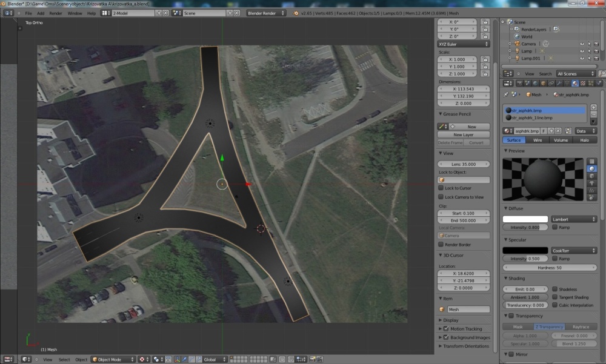Click the white diffuse color swatch
606x364 pixels.
525,219
